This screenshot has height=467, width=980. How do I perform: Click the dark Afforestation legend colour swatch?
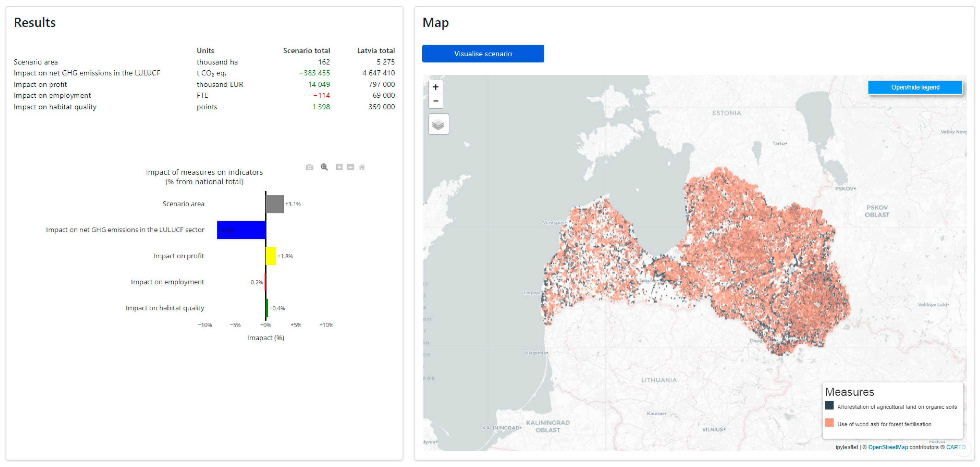tap(829, 406)
